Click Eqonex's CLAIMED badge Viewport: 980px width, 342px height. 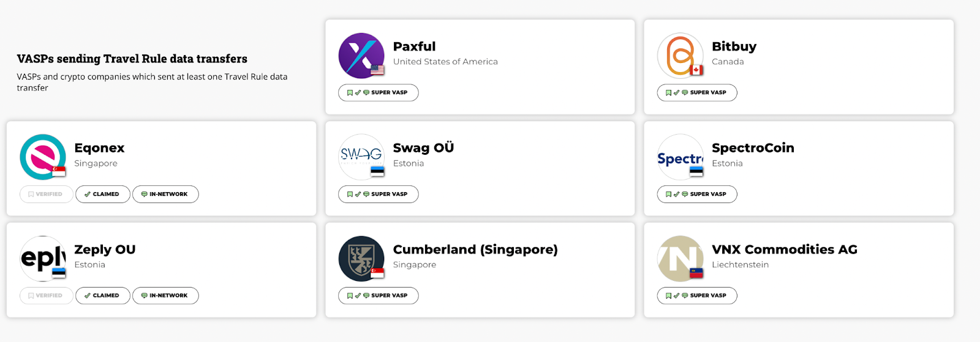click(102, 194)
